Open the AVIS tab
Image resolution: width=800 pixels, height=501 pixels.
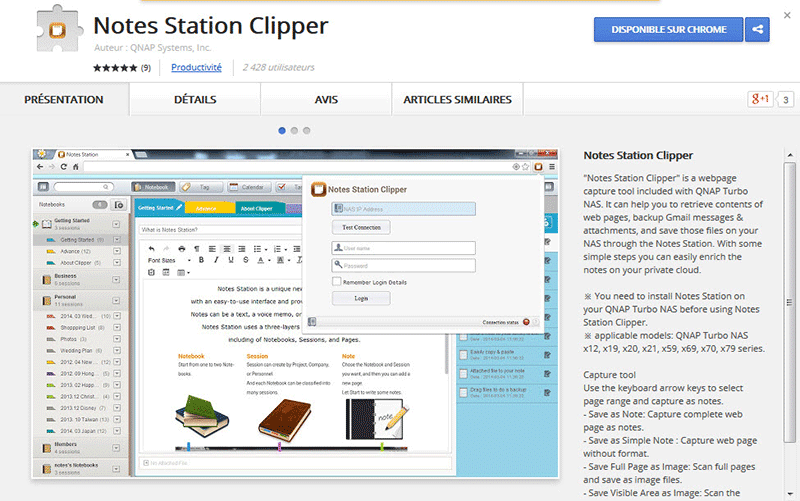point(326,99)
